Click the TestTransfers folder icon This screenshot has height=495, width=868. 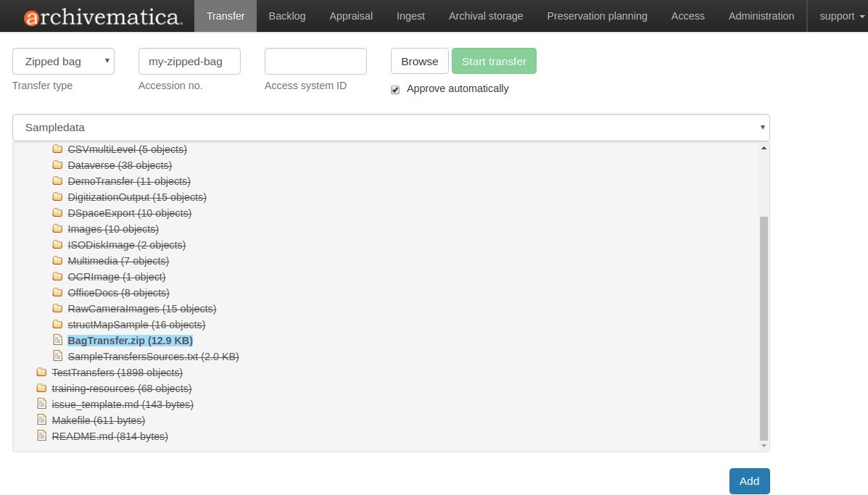pos(42,373)
